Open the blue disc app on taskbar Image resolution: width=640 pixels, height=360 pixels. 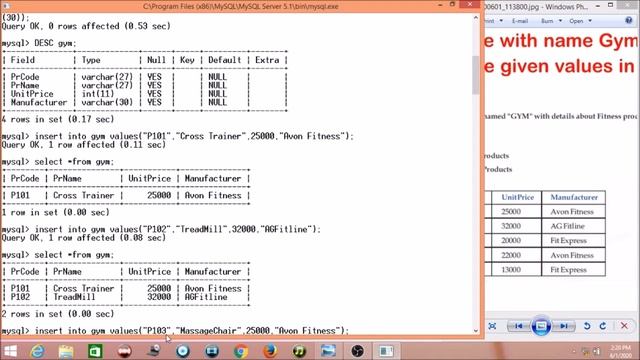click(182, 351)
